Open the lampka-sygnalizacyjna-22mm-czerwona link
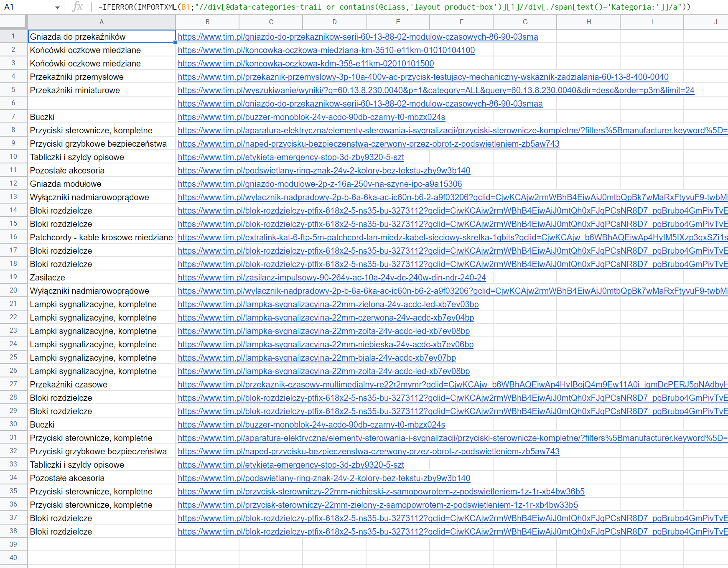 [x=326, y=318]
